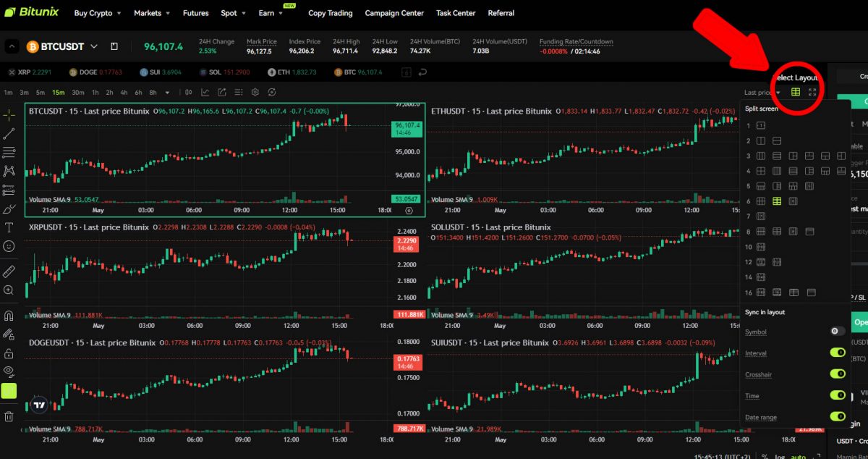The height and width of the screenshot is (459, 868).
Task: Open the Last price dropdown
Action: 762,93
